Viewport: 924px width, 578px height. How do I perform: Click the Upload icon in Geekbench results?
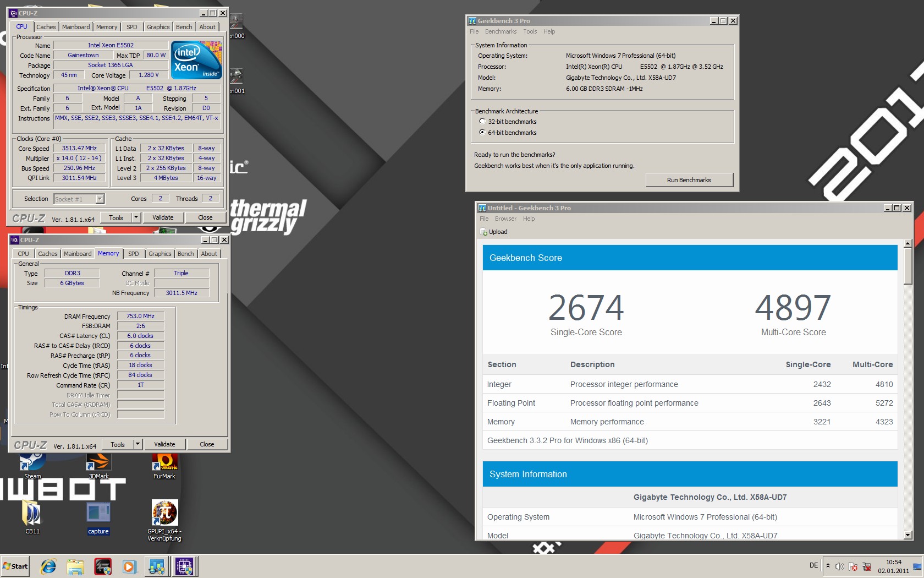483,232
